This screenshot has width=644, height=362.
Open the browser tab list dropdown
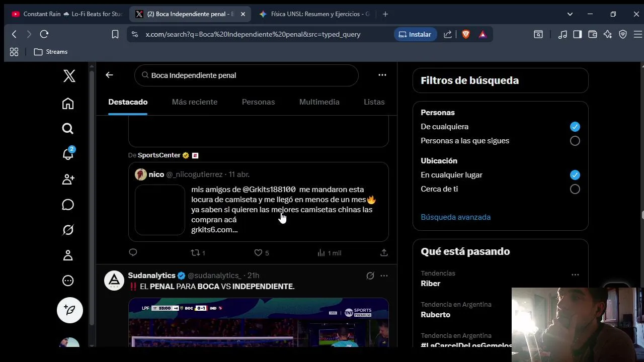[x=570, y=14]
